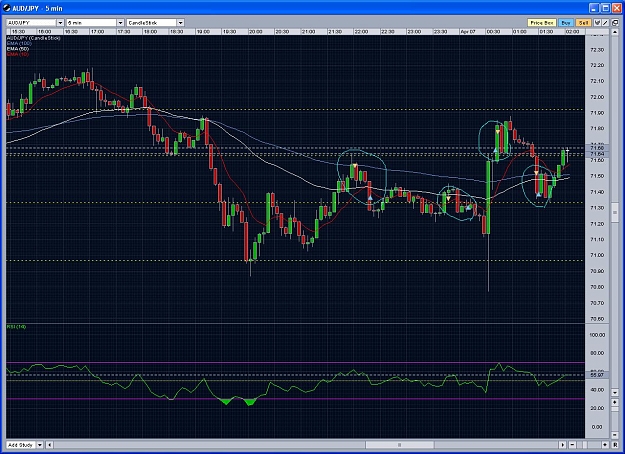Click the RSI pane minus zoom button

615,435
